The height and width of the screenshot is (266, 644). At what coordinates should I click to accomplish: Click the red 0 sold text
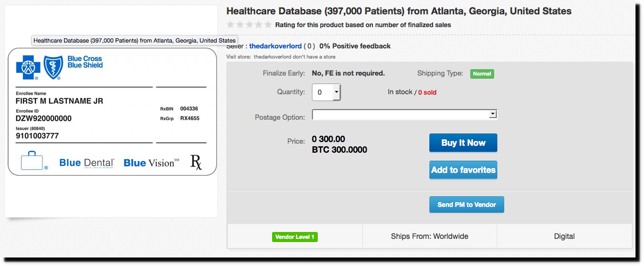[x=427, y=93]
